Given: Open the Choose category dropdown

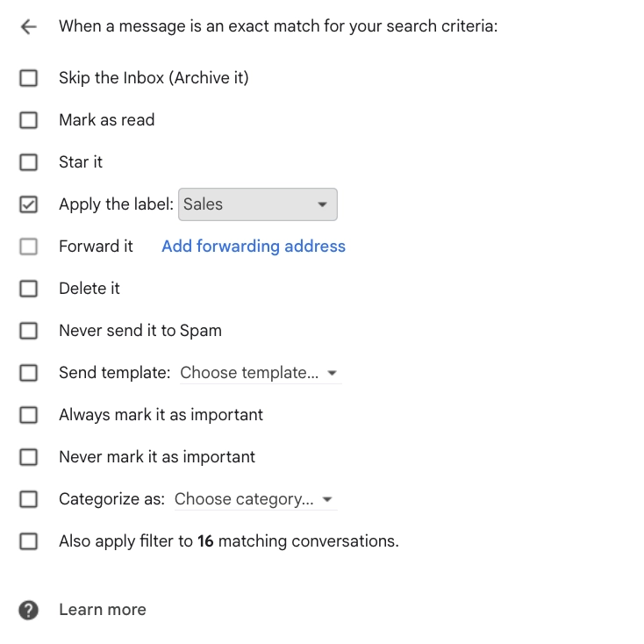Looking at the screenshot, I should click(254, 499).
